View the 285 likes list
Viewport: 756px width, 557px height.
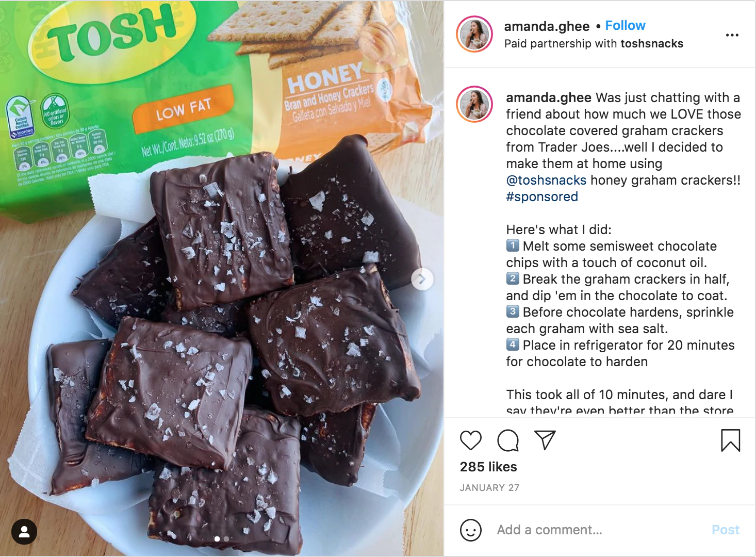(x=488, y=467)
